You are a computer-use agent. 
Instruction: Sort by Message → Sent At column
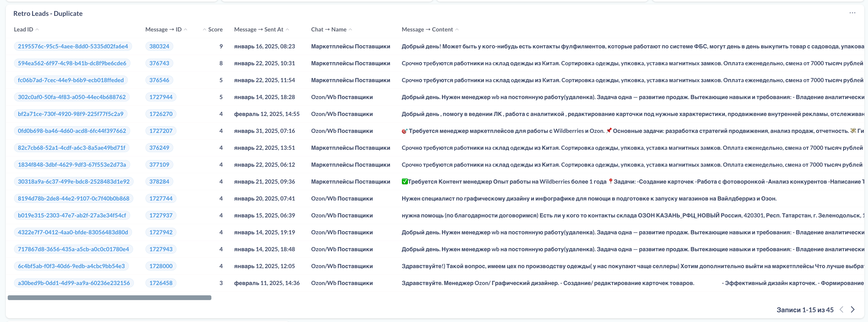tap(261, 29)
